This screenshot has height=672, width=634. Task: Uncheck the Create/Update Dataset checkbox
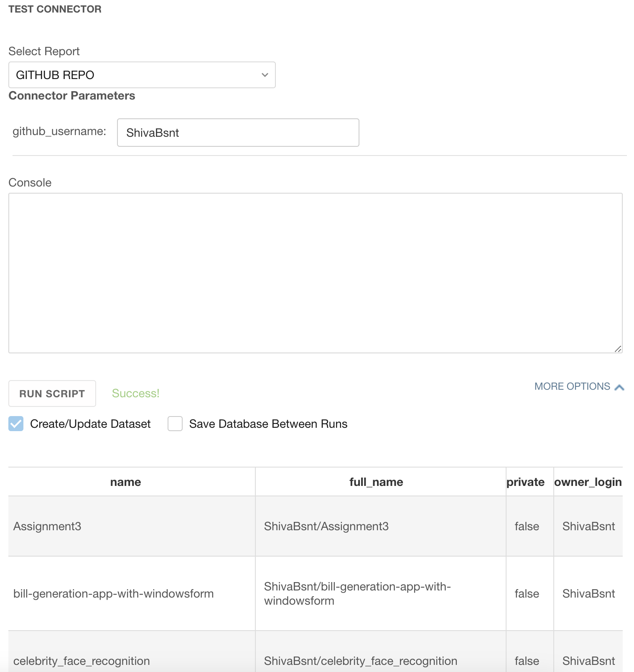[x=16, y=424]
